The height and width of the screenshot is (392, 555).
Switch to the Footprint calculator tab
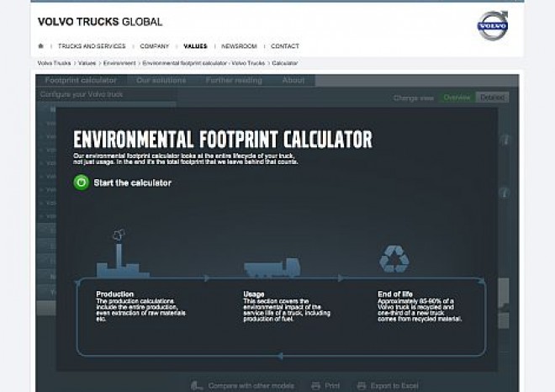pos(81,81)
